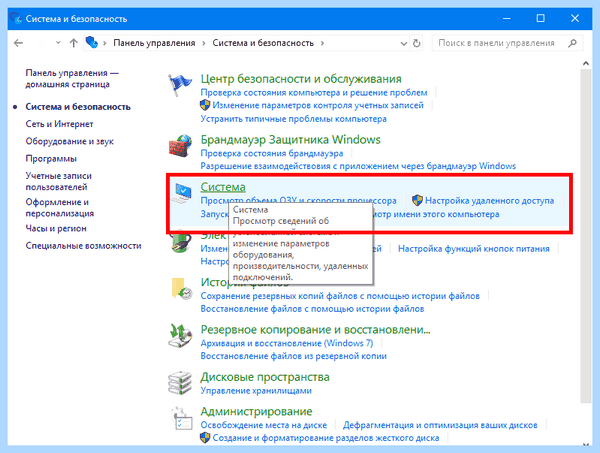Click the magnifier search icon
The height and width of the screenshot is (453, 600).
click(x=572, y=43)
